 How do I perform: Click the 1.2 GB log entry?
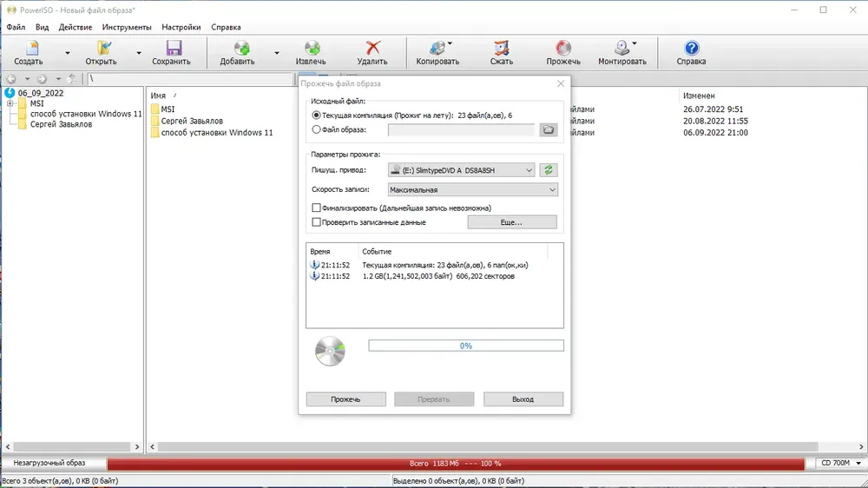438,276
